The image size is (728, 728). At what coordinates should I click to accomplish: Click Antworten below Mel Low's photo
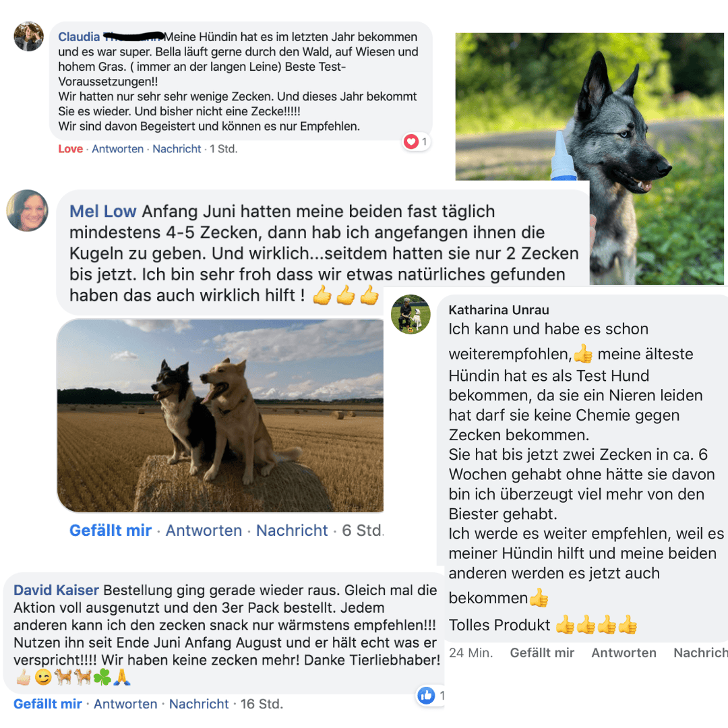pyautogui.click(x=204, y=530)
